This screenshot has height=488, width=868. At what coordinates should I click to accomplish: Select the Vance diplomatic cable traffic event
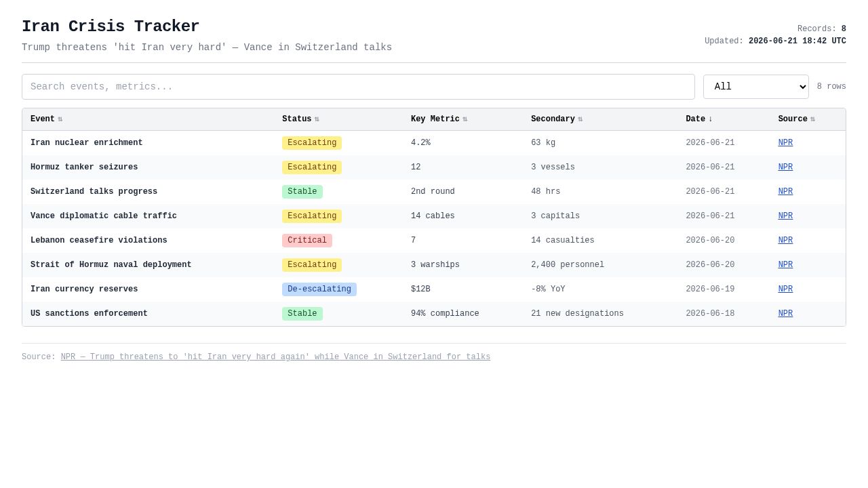104,216
